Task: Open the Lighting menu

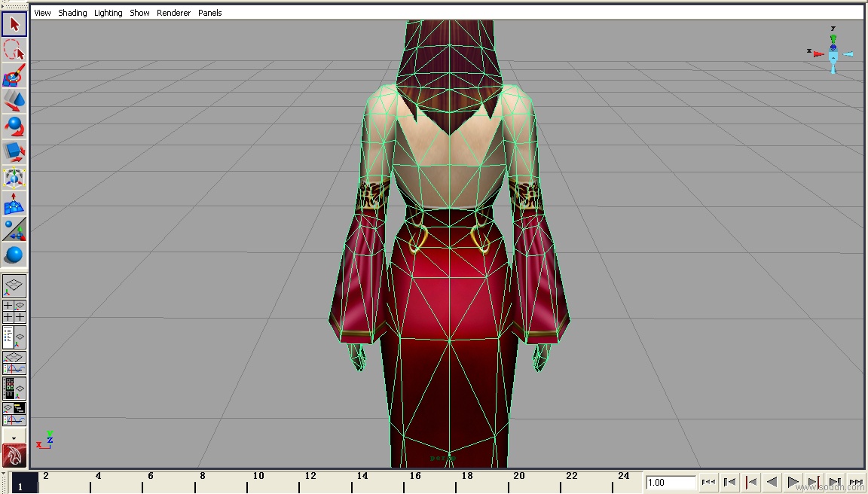Action: [108, 13]
